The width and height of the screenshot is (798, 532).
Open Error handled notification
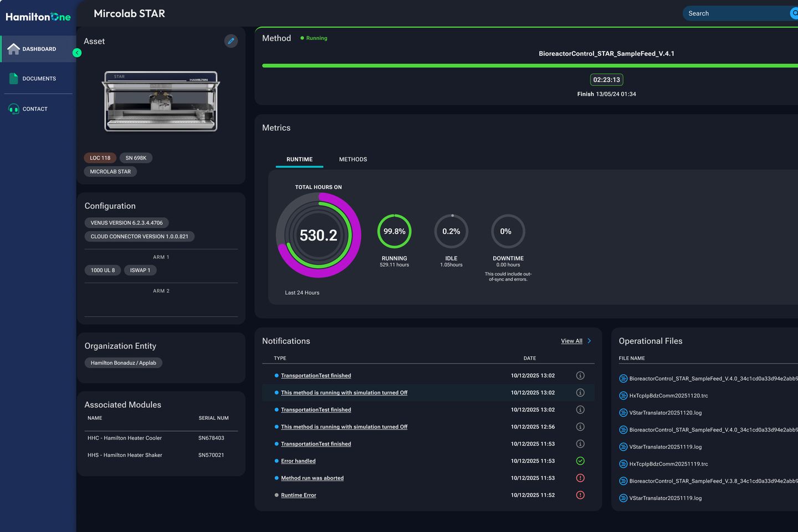[x=298, y=461]
